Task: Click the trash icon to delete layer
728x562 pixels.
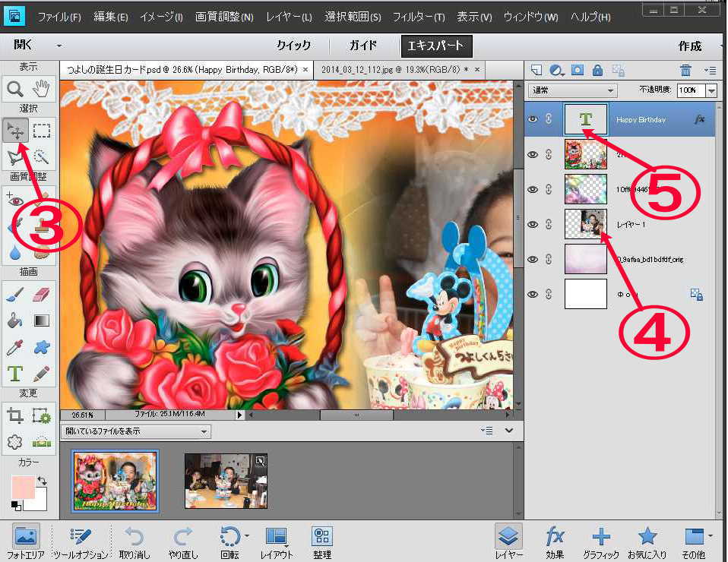Action: point(685,70)
